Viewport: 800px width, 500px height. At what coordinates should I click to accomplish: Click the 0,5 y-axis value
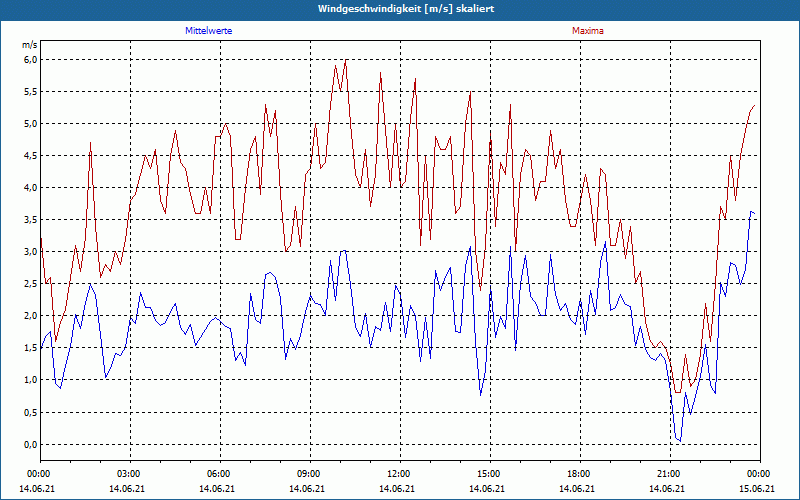(31, 412)
